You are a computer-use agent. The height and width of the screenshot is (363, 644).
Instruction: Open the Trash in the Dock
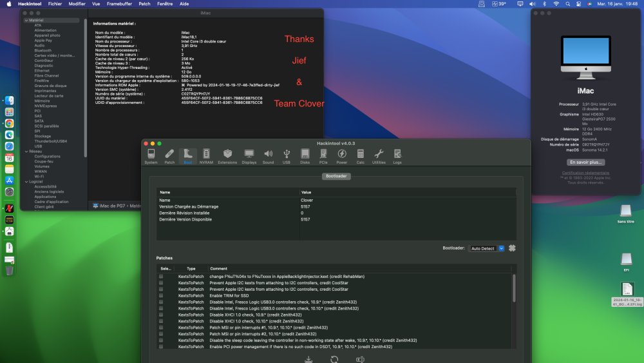point(9,271)
